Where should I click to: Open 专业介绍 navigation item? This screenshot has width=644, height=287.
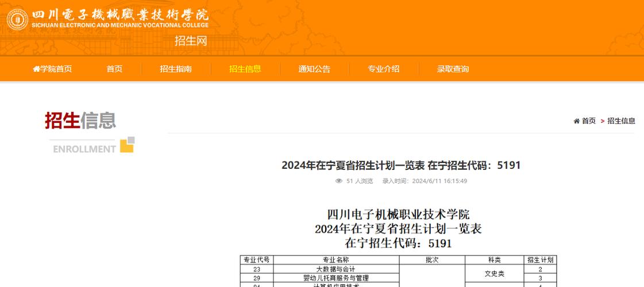384,69
